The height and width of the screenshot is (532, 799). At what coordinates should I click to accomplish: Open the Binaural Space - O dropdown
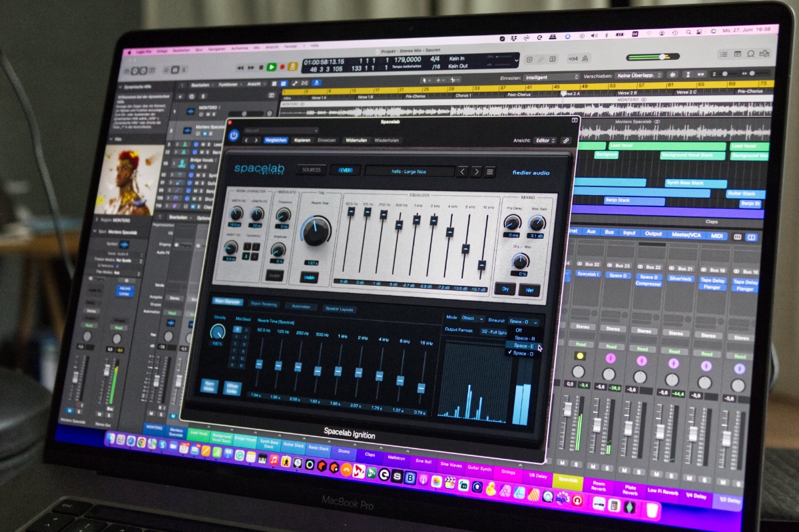click(523, 322)
